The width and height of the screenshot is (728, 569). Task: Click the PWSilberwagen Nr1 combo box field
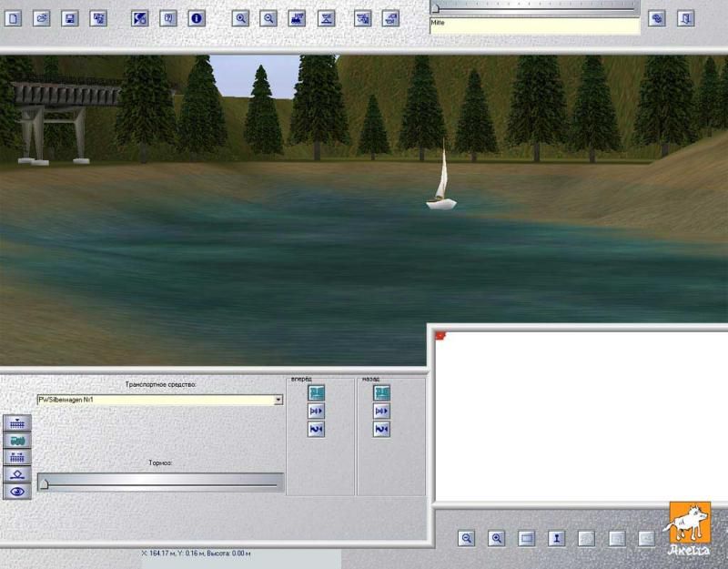coord(155,400)
